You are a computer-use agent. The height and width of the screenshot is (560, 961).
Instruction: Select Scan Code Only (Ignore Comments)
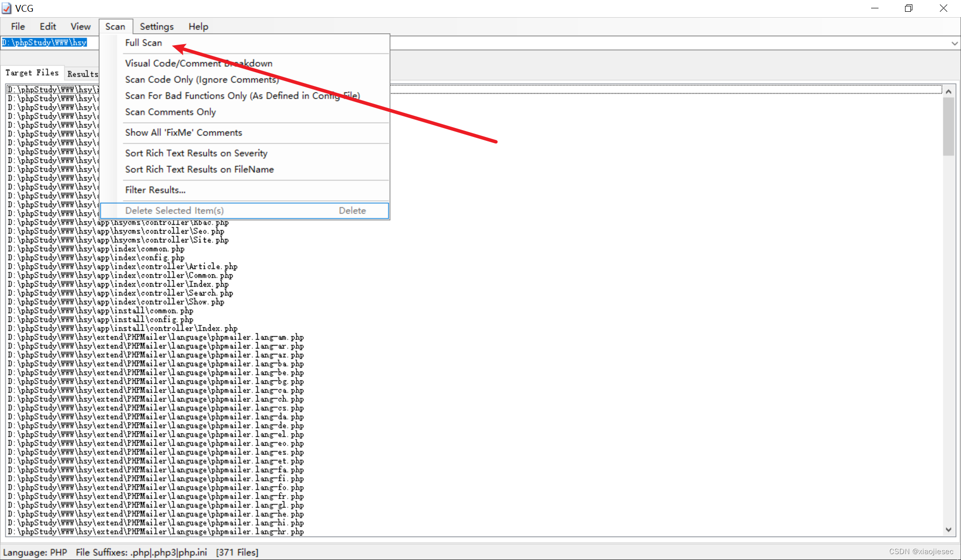pos(201,80)
